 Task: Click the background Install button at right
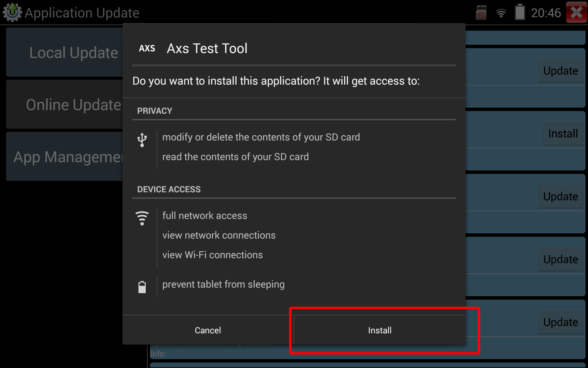tap(563, 134)
